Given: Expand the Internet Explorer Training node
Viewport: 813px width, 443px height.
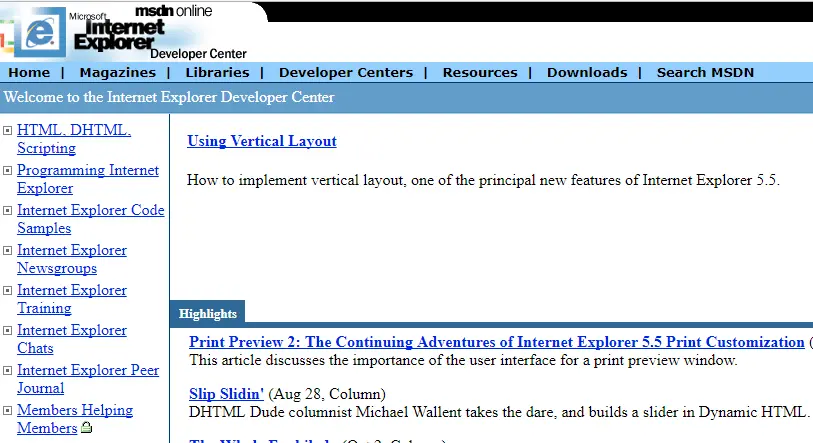Looking at the screenshot, I should 8,290.
